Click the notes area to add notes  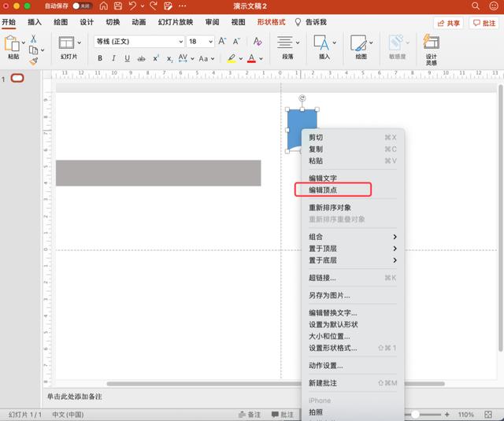click(75, 397)
